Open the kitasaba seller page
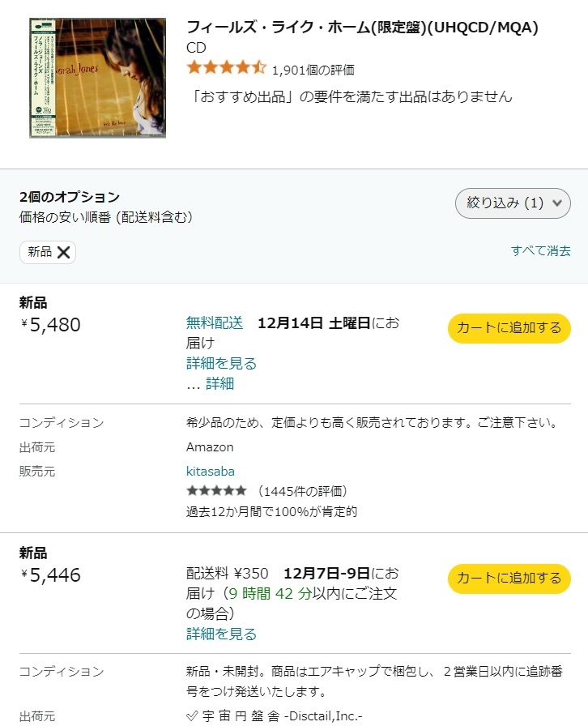Screen dimensions: 588x726 coord(211,472)
